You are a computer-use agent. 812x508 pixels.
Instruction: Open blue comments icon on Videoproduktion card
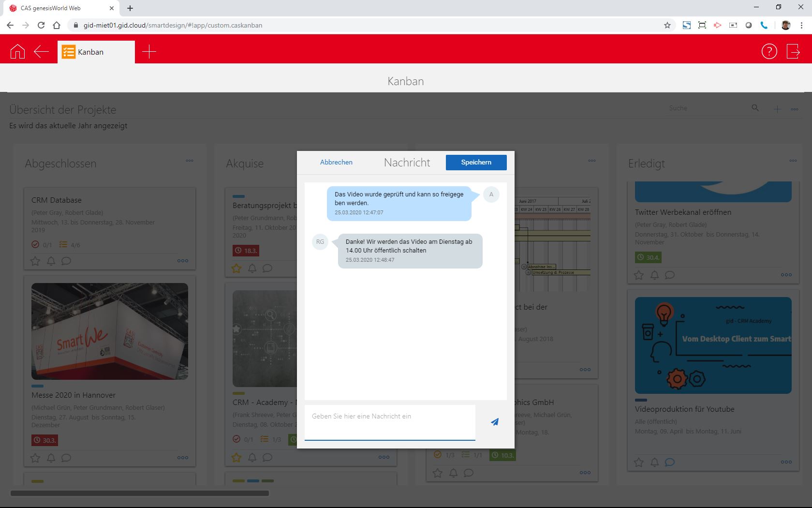pyautogui.click(x=670, y=463)
